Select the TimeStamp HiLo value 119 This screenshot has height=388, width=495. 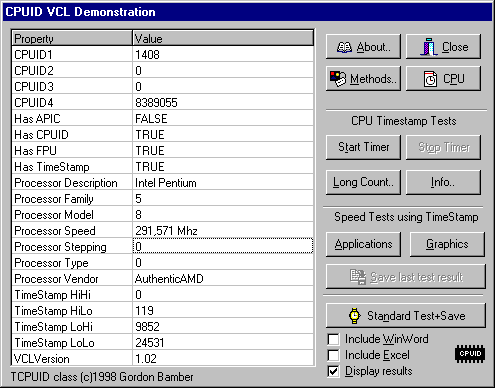(x=223, y=310)
